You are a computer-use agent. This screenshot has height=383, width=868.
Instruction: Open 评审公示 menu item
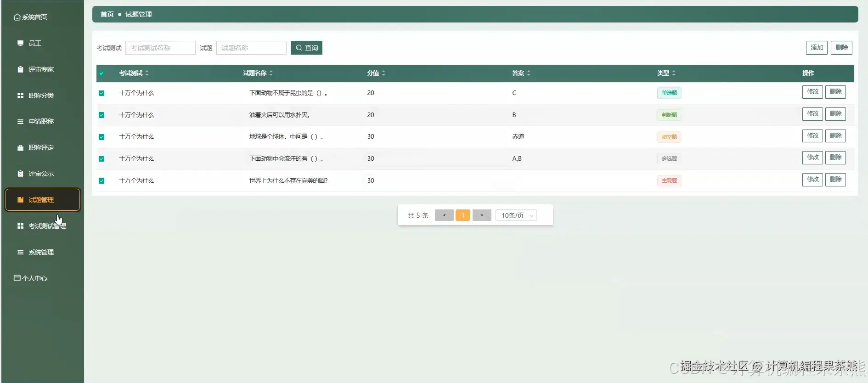point(42,174)
